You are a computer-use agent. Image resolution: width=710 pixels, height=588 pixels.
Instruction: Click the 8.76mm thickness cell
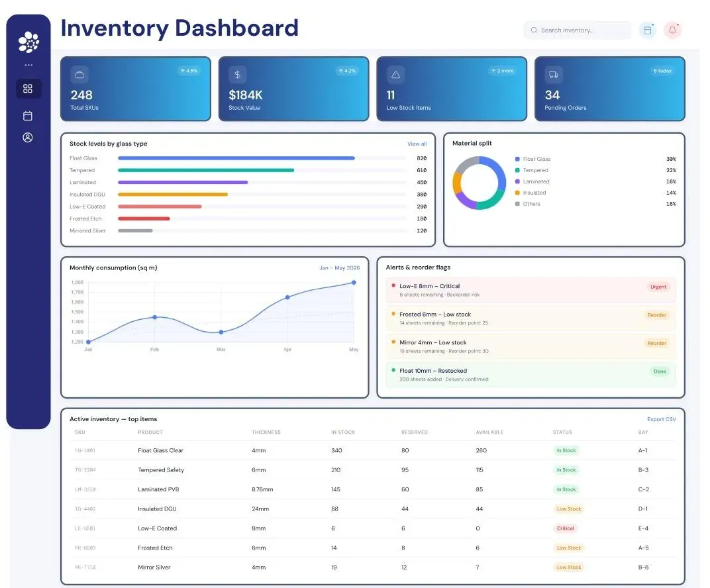[x=263, y=489]
